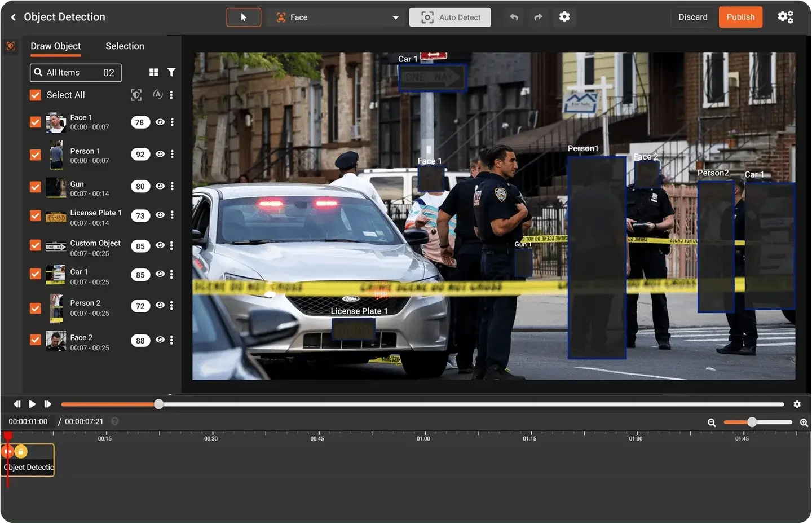Uncheck the Gun item checkbox
This screenshot has height=524, width=812.
point(36,187)
